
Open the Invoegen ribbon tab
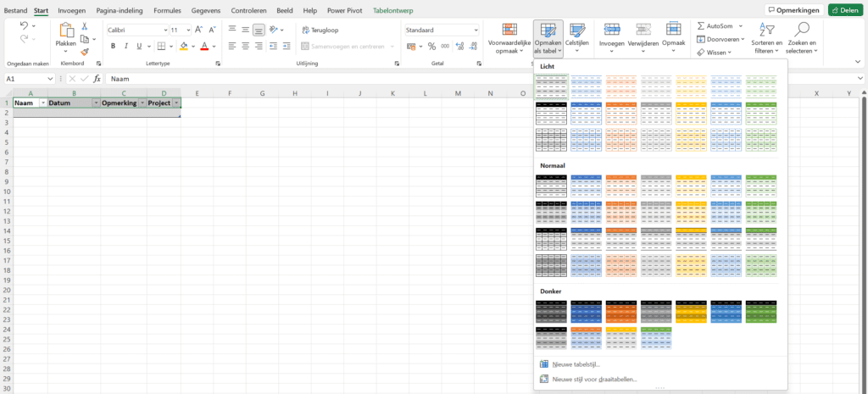click(72, 10)
